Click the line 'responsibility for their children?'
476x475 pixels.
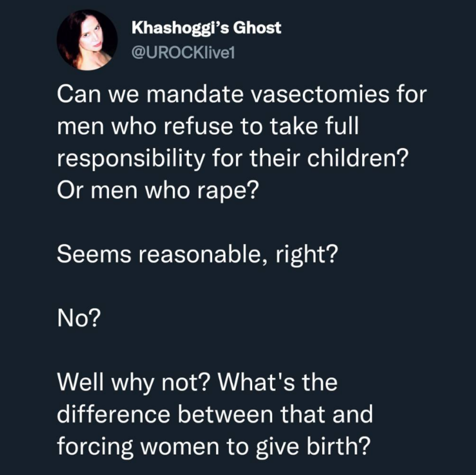pos(232,159)
